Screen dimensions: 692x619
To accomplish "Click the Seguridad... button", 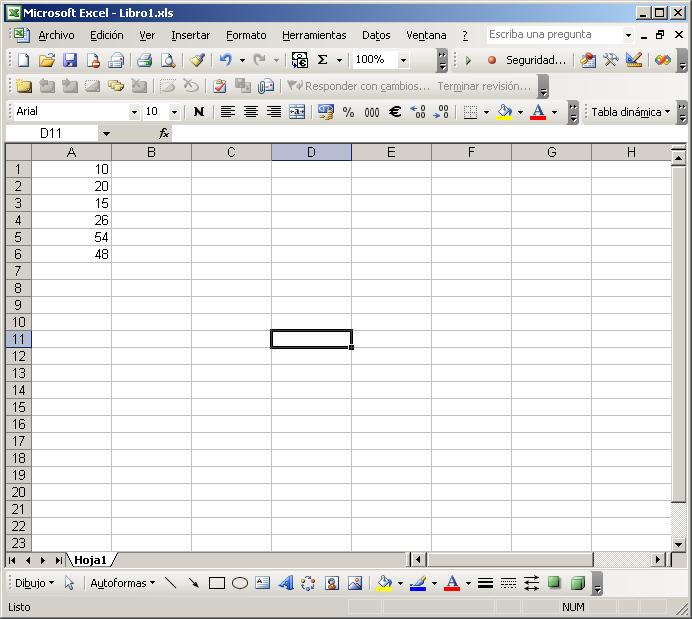I will tap(535, 60).
